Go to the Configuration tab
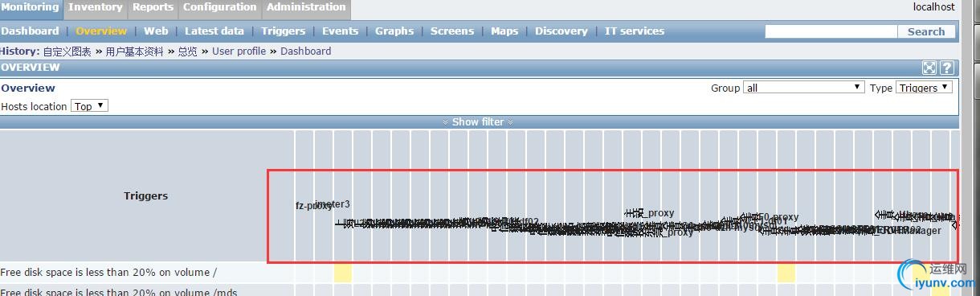Screen dimensions: 980x296 [x=219, y=7]
